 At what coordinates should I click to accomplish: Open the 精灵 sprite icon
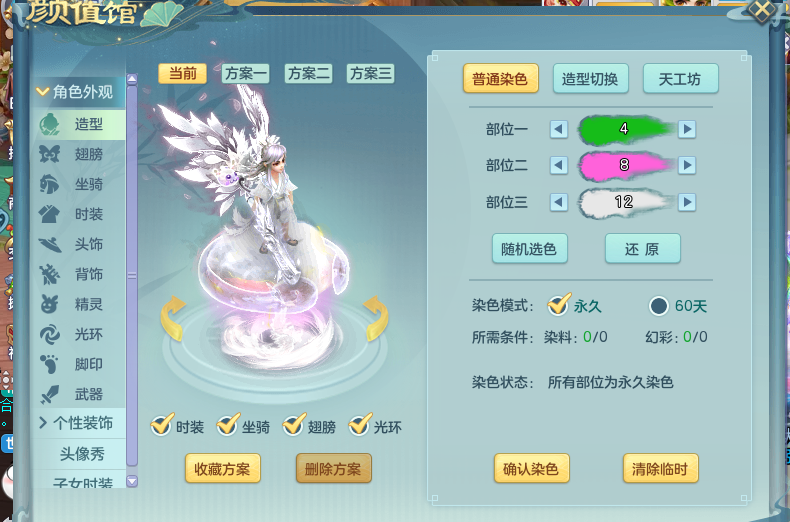(49, 304)
